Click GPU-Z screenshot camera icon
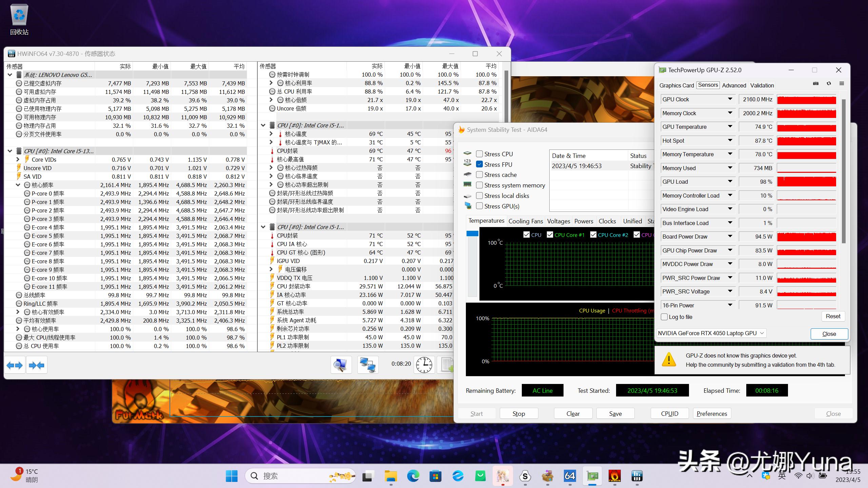This screenshot has height=488, width=868. [816, 84]
